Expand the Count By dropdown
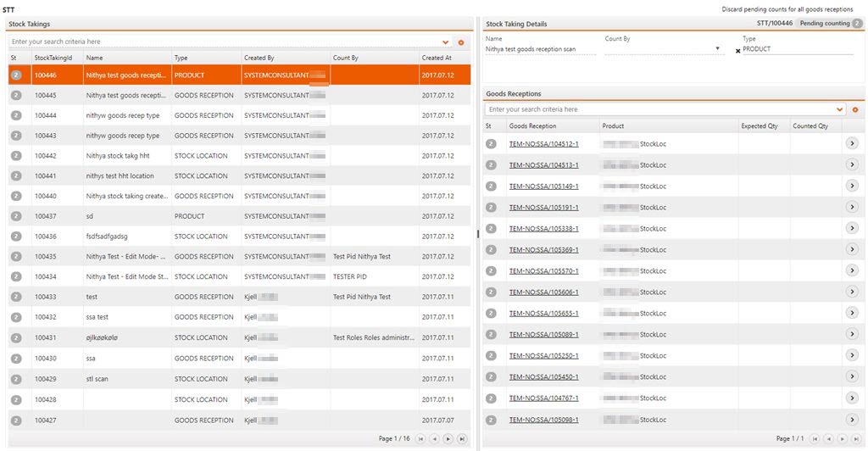 719,49
